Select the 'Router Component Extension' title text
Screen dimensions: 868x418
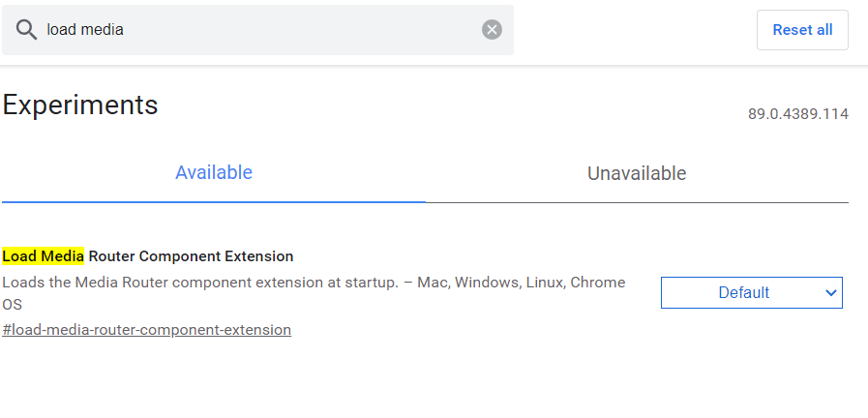coord(191,256)
